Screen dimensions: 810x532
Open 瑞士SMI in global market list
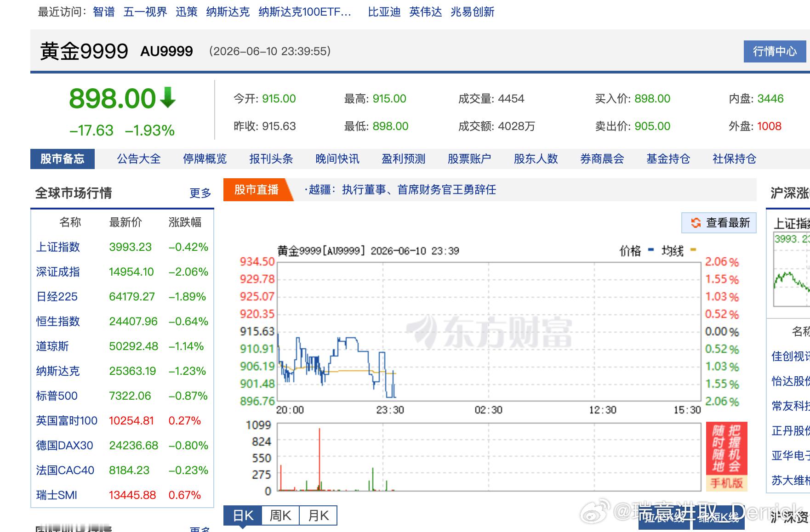(57, 495)
